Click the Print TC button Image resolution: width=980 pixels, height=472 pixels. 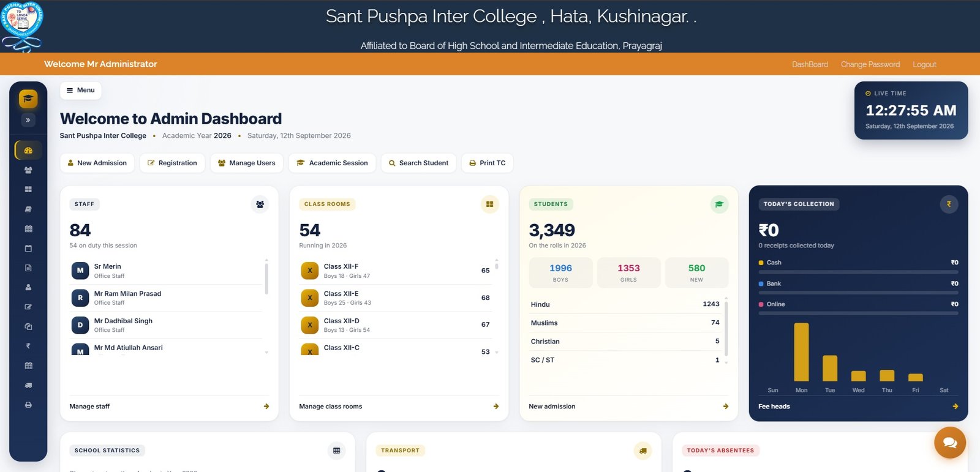click(488, 163)
